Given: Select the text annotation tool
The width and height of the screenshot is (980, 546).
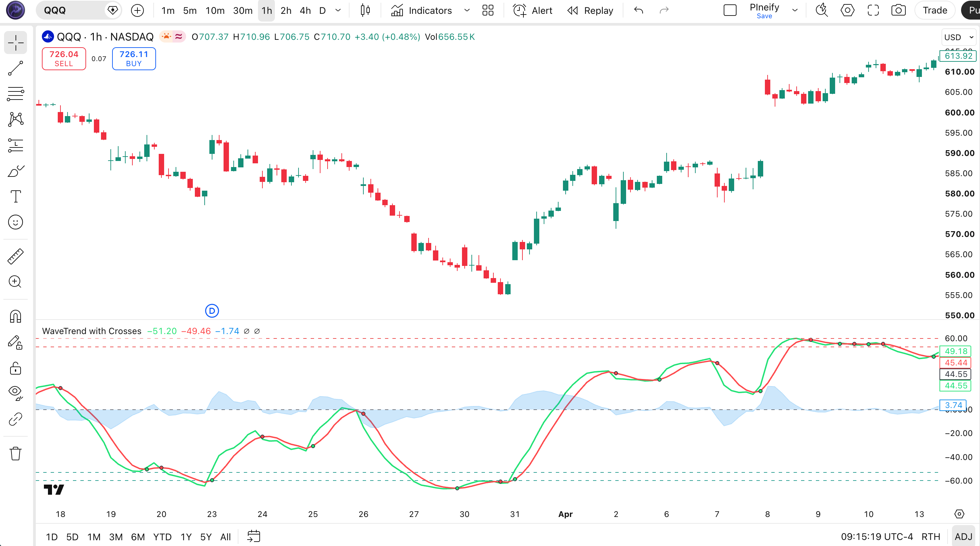Looking at the screenshot, I should tap(16, 197).
